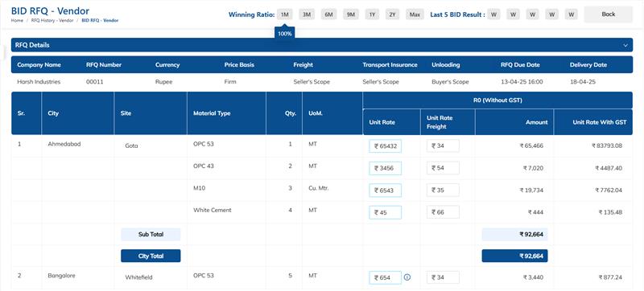
Task: Click the 100% winning ratio tooltip
Action: 285,34
